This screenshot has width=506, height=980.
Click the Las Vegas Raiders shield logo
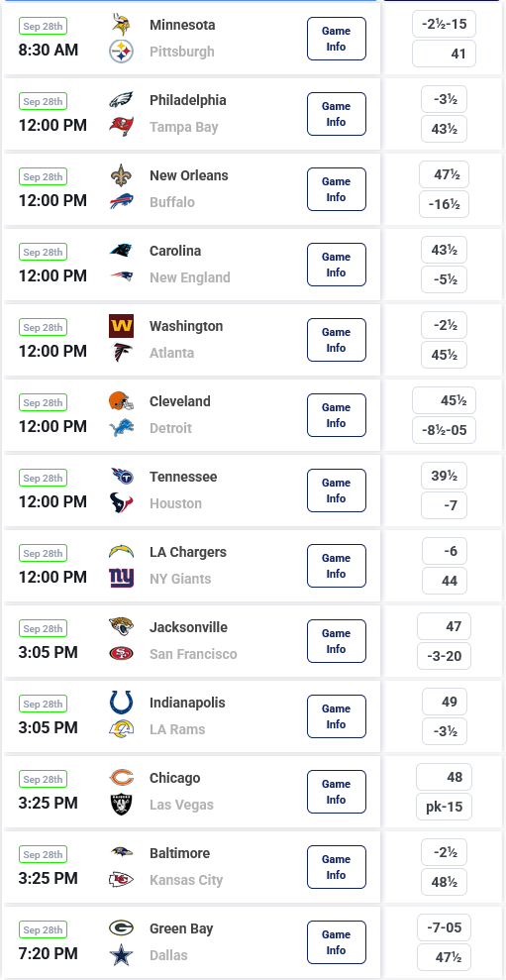pyautogui.click(x=121, y=805)
